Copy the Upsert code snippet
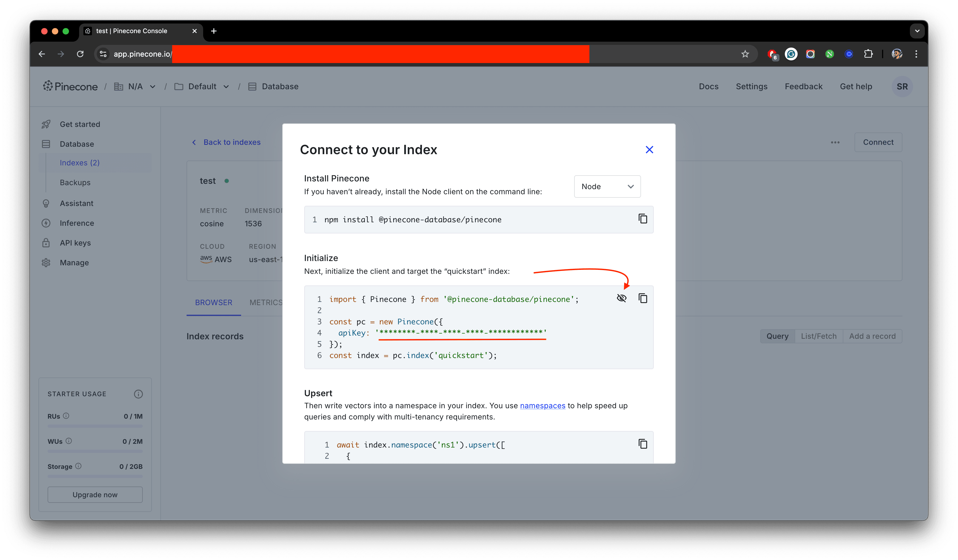This screenshot has width=958, height=560. [x=643, y=444]
